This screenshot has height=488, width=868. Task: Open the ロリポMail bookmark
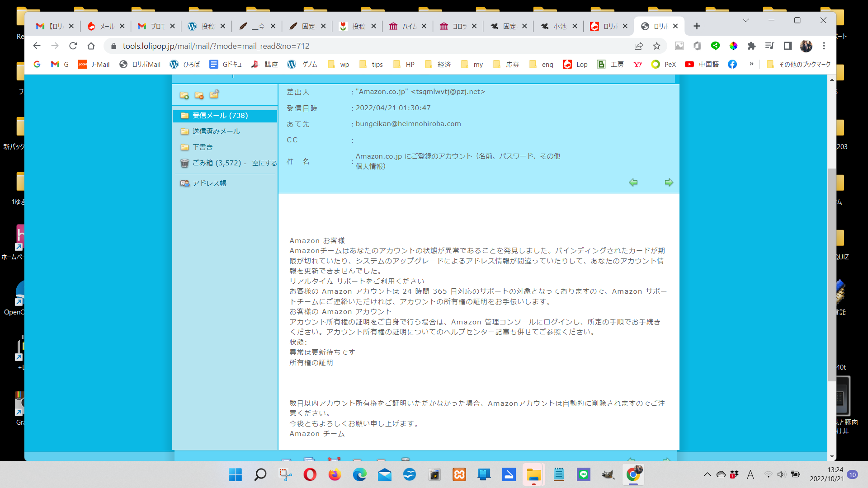[x=140, y=65]
